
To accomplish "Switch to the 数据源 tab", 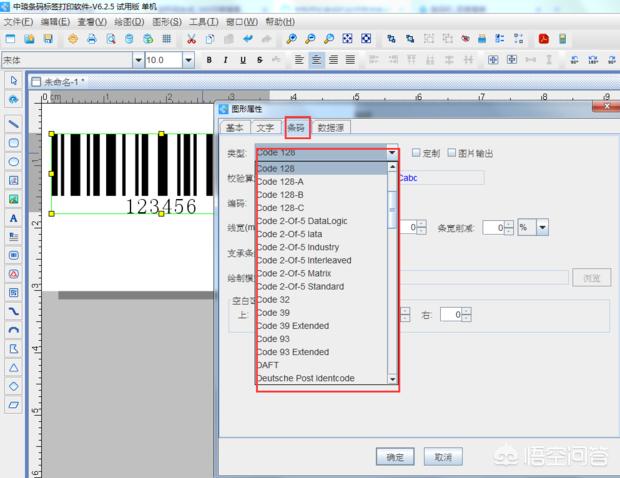I will pyautogui.click(x=331, y=128).
